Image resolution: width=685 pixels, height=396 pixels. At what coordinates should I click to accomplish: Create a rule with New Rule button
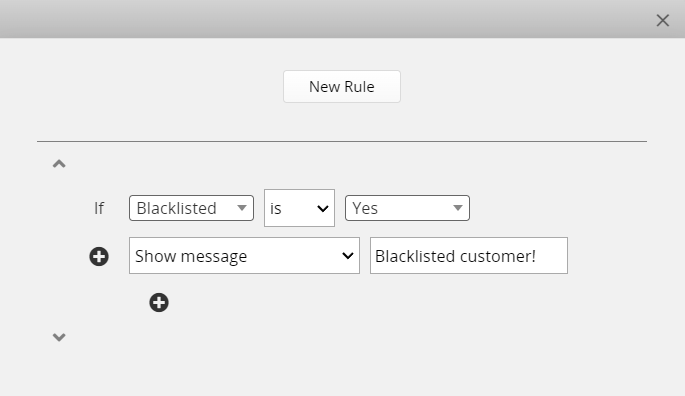[x=342, y=87]
